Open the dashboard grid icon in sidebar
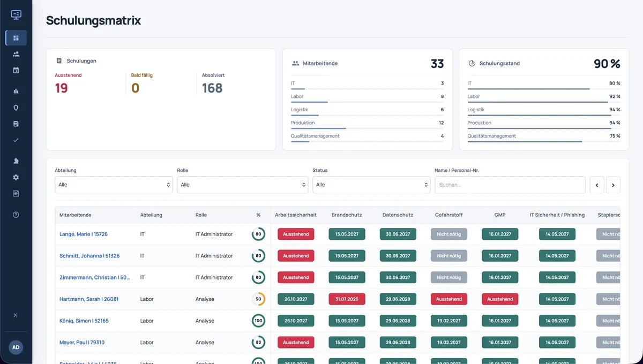643x364 pixels. pos(16,38)
